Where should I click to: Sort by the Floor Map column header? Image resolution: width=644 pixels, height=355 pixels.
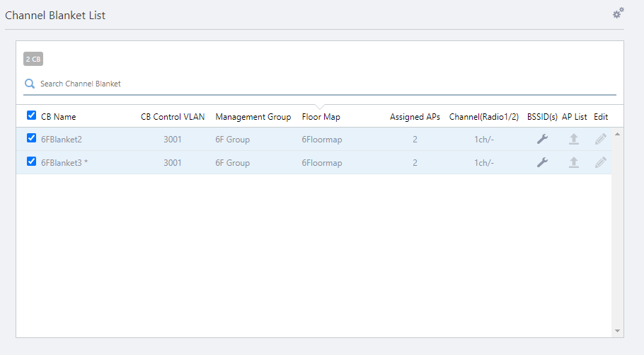coord(321,117)
